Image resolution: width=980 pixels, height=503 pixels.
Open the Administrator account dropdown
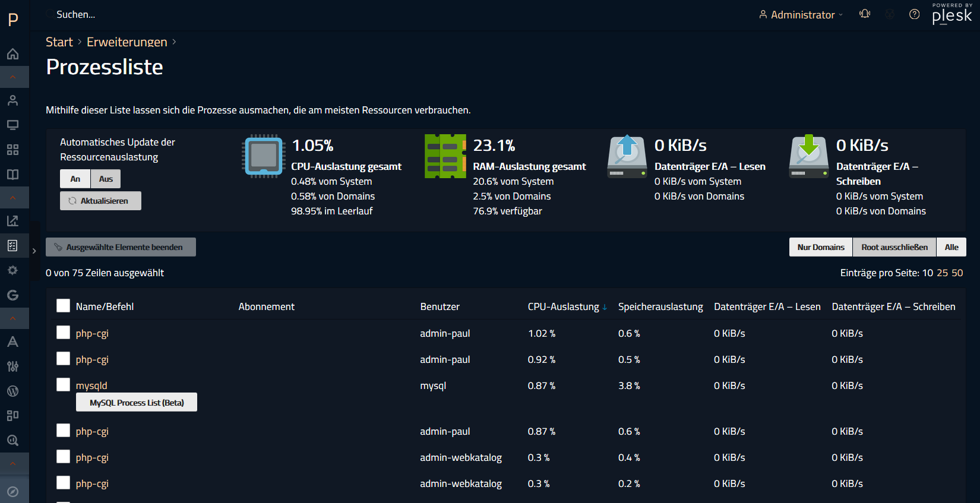click(x=801, y=15)
